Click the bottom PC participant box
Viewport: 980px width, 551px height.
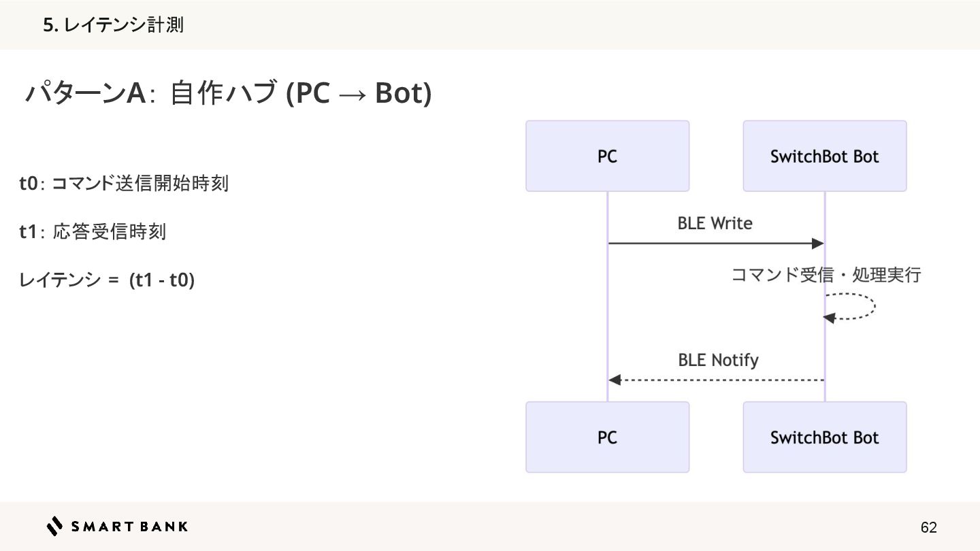tap(607, 437)
